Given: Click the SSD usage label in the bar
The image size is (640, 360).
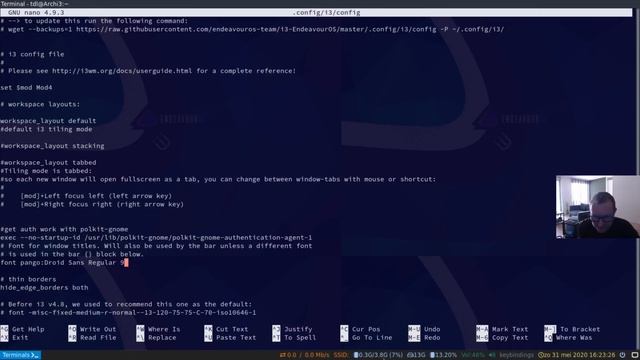Looking at the screenshot, I should coord(340,355).
